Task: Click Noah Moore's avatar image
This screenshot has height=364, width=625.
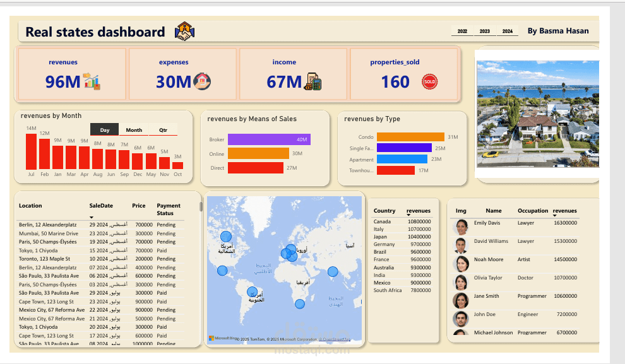Action: tap(461, 264)
